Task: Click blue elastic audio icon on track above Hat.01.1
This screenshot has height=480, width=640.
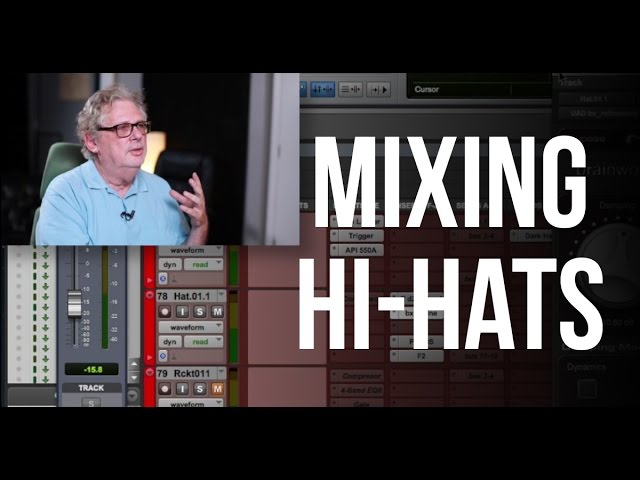Action: coord(163,279)
